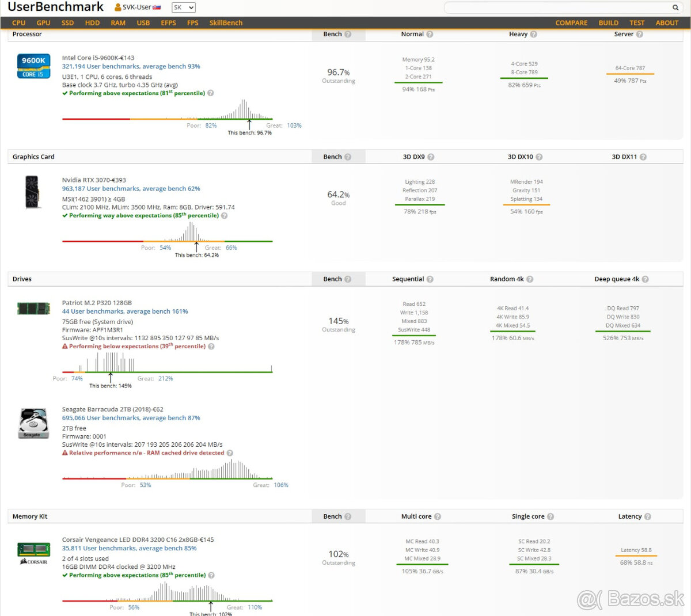Open the 321,194 User benchmarks link

click(131, 67)
